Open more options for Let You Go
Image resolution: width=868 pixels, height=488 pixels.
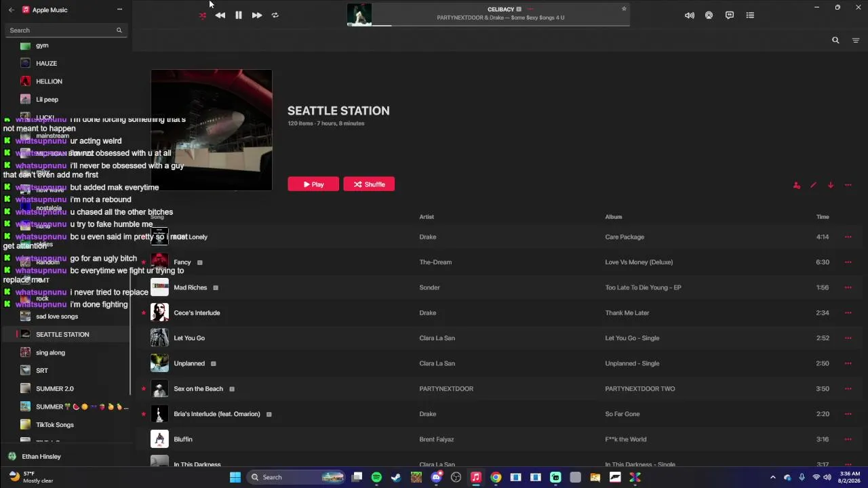pos(848,338)
